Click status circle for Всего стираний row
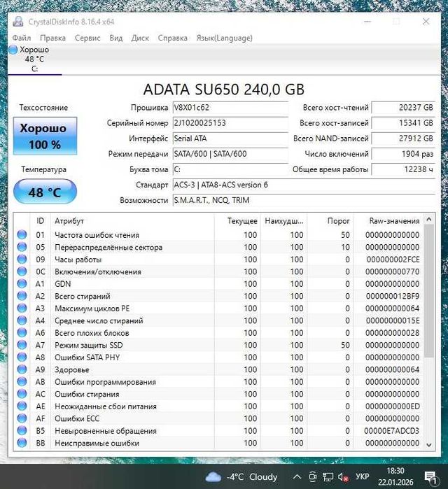This screenshot has width=448, height=489. [22, 296]
